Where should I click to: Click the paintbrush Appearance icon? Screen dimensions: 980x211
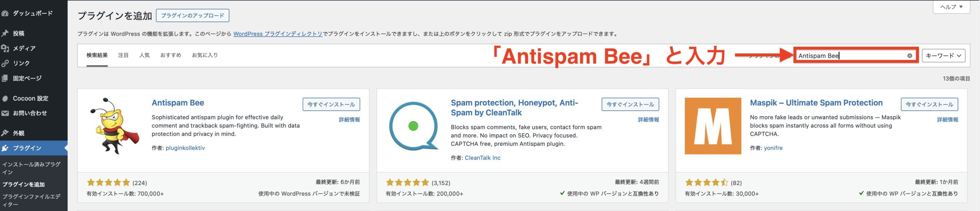pos(5,133)
